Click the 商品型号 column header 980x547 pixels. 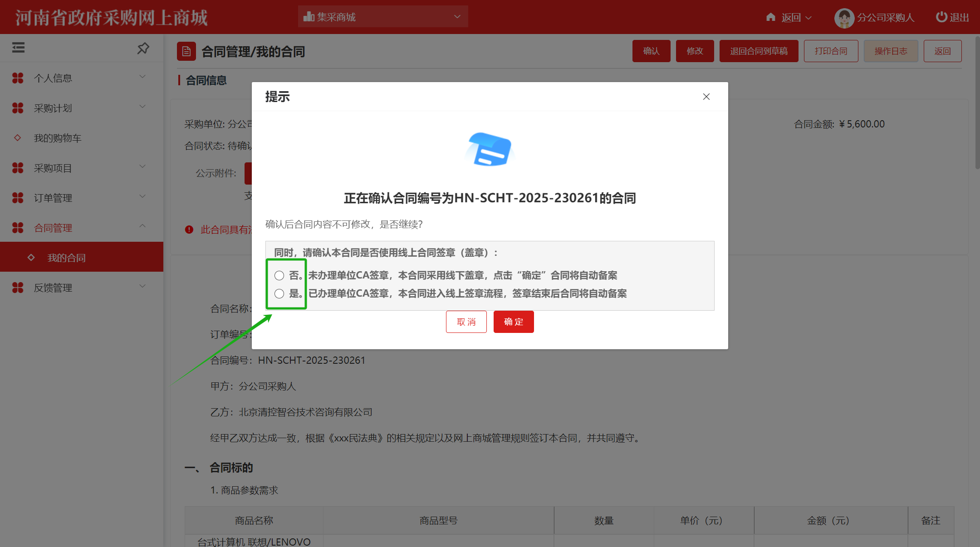[x=438, y=520]
